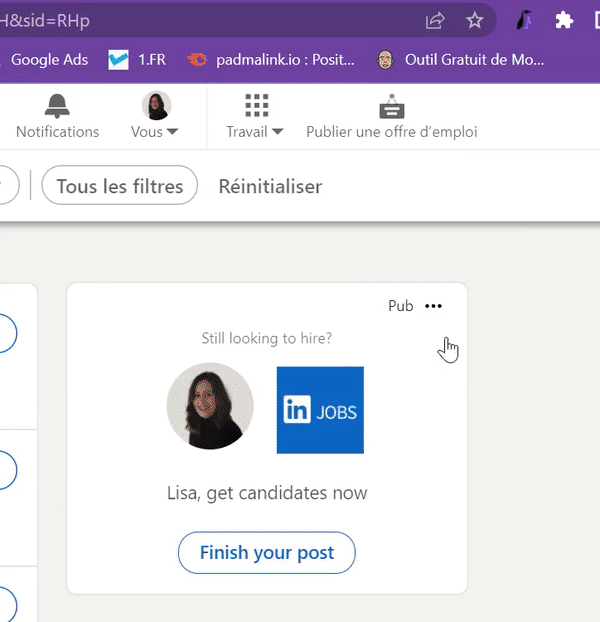Click Réinitialiser to reset filters
Image resolution: width=600 pixels, height=622 pixels.
(x=270, y=186)
